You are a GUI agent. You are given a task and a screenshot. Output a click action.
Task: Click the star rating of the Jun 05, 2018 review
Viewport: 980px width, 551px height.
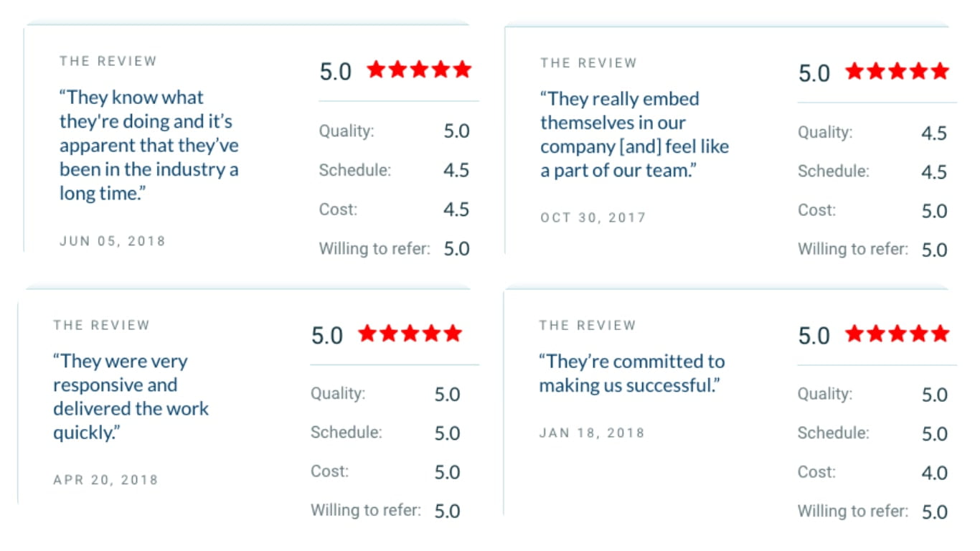(419, 70)
